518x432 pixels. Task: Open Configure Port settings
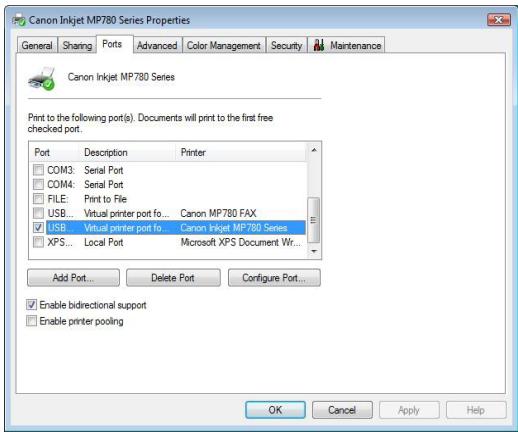point(274,278)
